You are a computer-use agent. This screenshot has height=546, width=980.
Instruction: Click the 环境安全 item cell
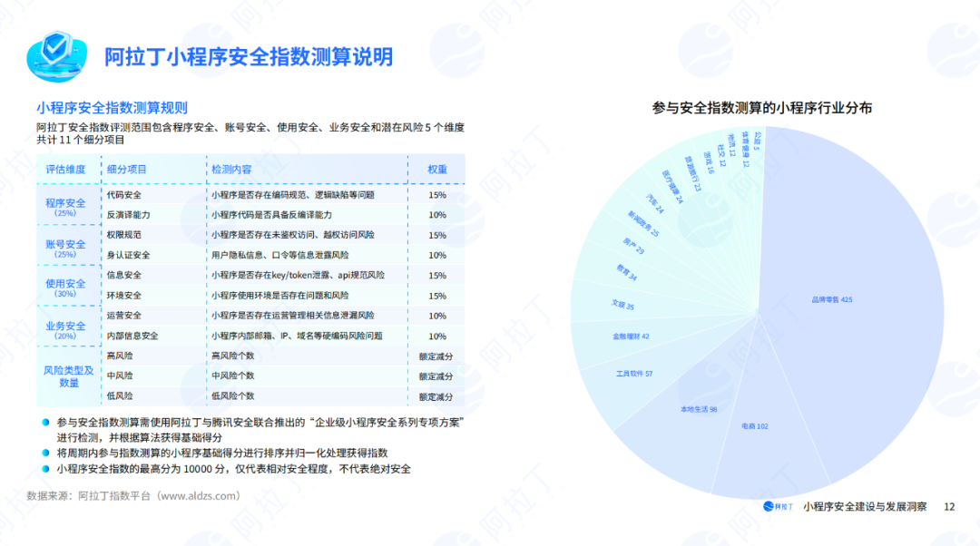point(123,296)
